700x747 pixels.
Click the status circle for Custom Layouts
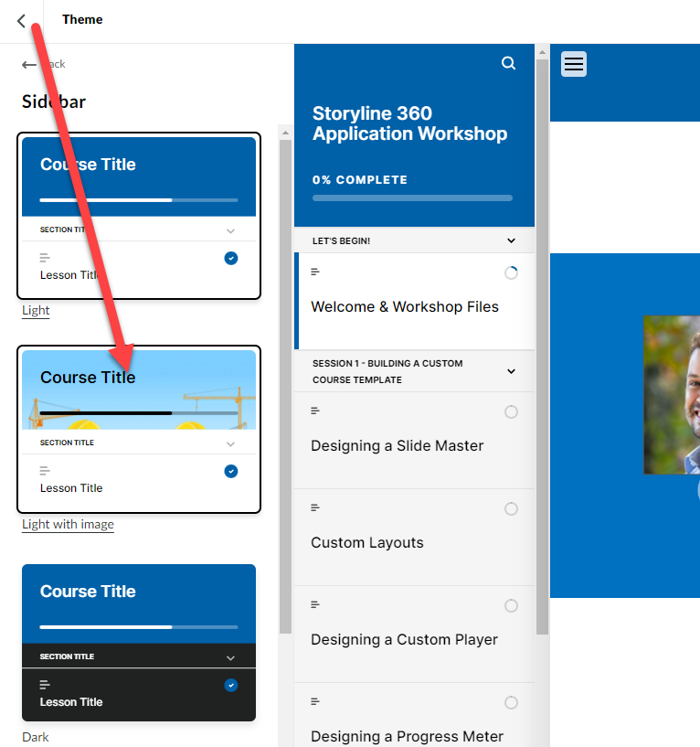point(511,508)
